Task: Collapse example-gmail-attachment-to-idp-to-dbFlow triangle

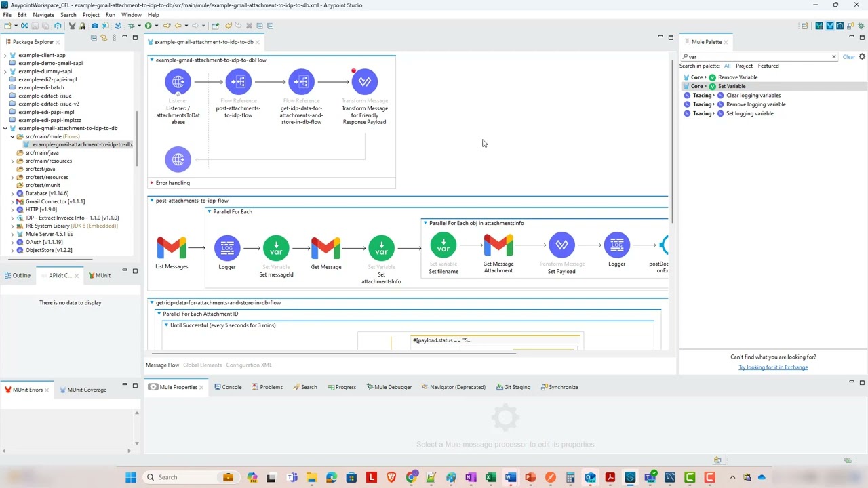Action: [152, 60]
